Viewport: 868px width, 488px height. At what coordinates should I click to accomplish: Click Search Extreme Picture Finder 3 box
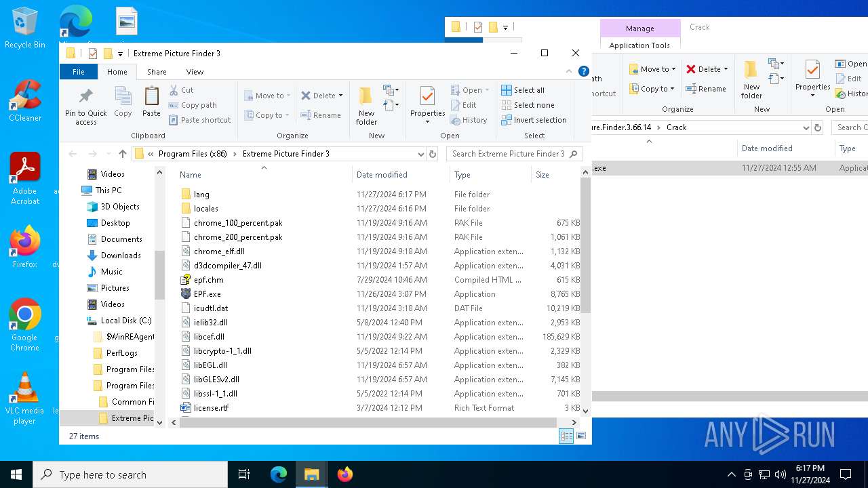514,154
